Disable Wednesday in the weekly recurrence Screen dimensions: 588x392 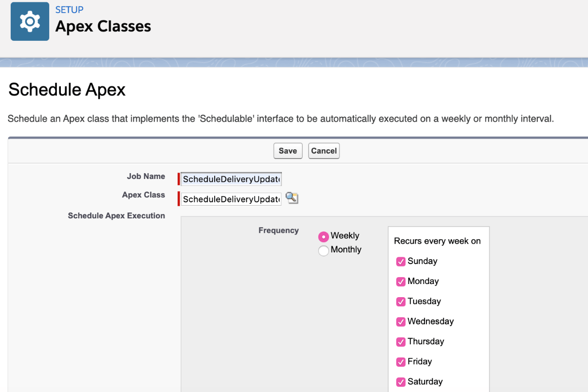400,321
